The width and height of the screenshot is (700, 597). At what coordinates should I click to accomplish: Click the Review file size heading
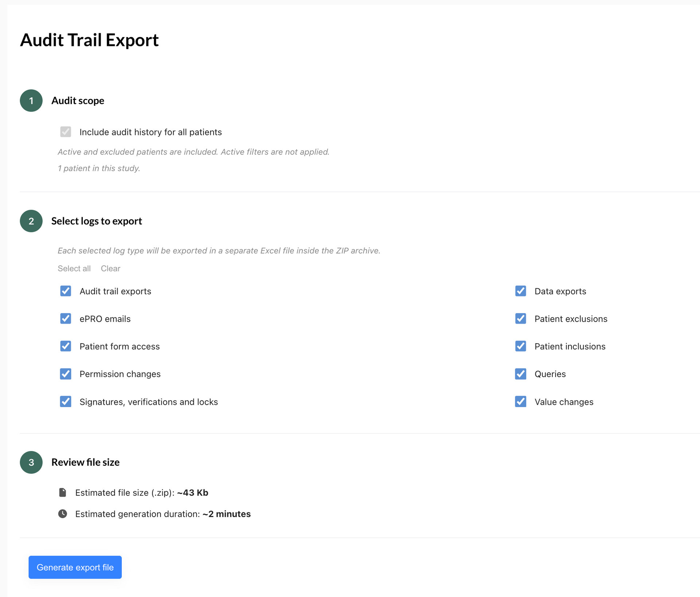[85, 462]
